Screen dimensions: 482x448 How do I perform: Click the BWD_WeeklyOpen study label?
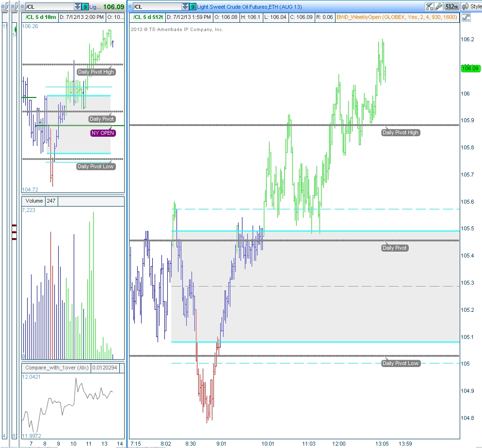(397, 17)
